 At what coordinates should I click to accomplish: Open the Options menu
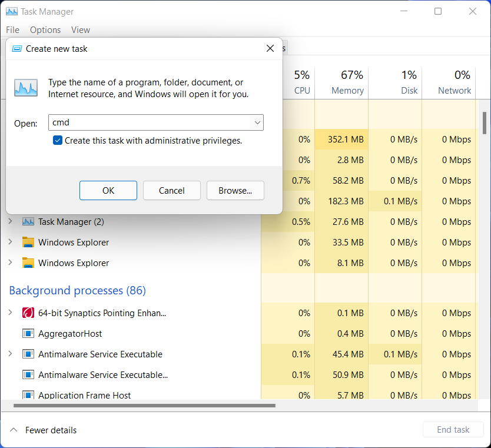[45, 30]
